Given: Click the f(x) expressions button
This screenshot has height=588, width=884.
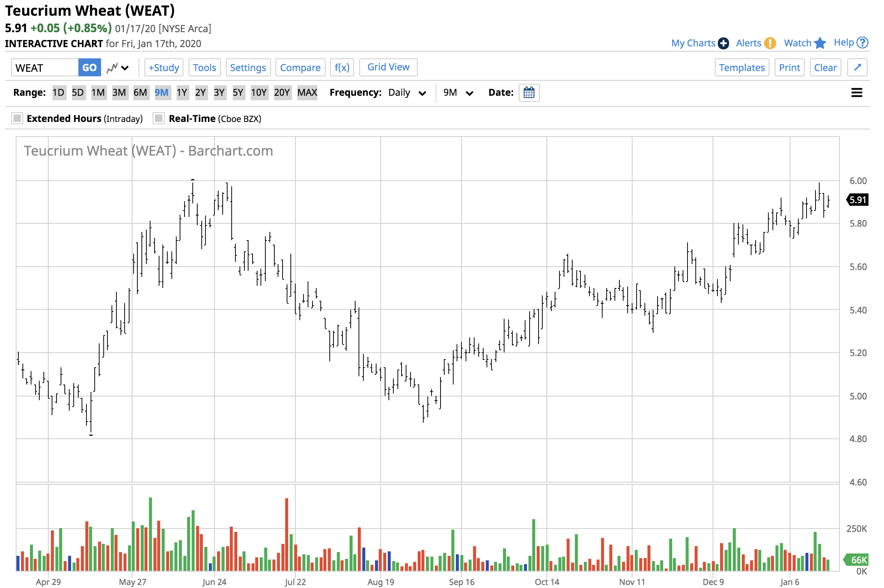Looking at the screenshot, I should tap(342, 67).
